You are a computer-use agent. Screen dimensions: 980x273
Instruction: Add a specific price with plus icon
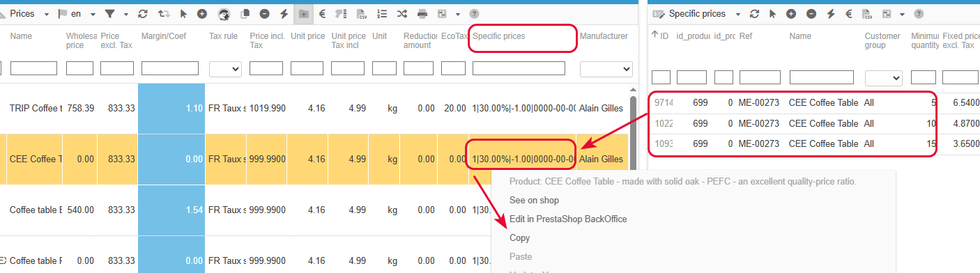[791, 14]
